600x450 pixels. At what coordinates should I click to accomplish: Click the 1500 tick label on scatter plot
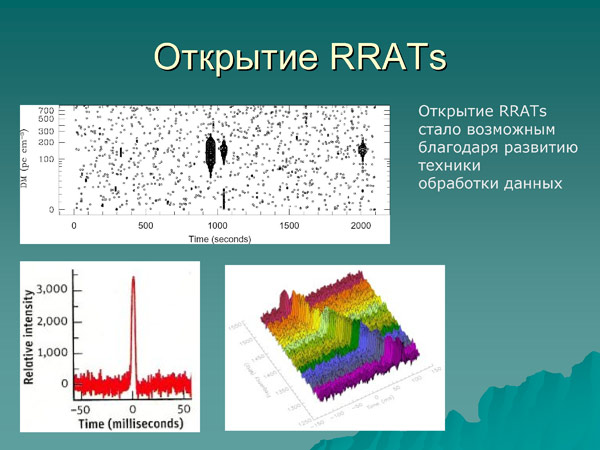(x=289, y=226)
